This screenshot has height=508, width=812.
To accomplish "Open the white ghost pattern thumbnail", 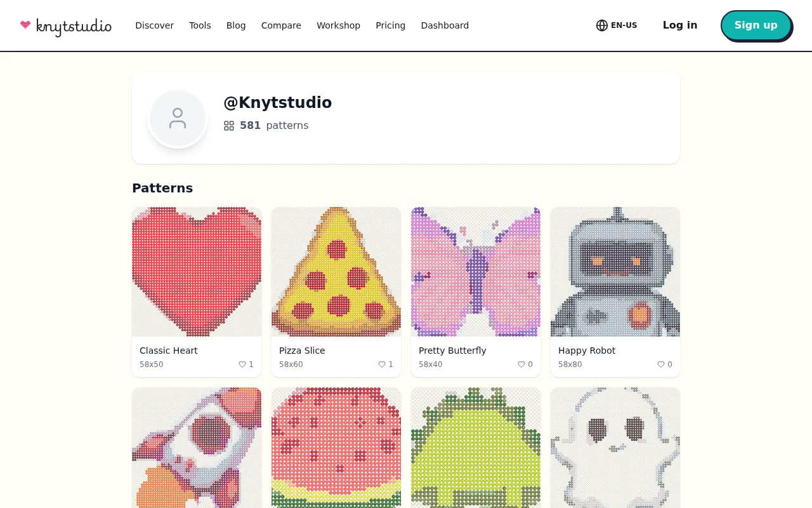I will point(615,448).
